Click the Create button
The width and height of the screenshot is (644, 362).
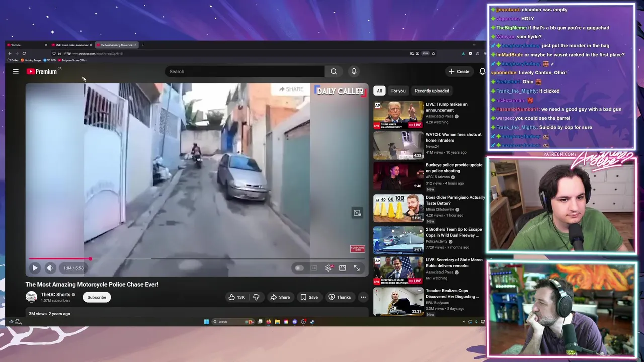459,71
